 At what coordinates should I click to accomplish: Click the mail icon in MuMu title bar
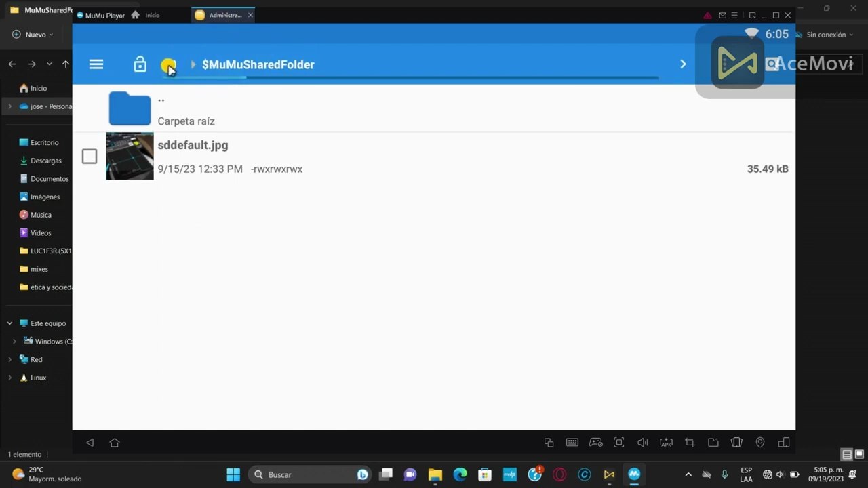(723, 15)
